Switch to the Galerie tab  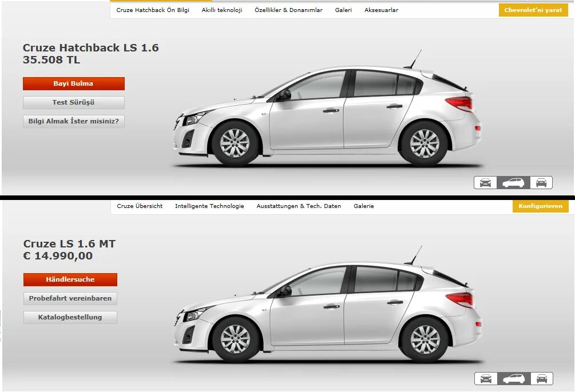pyautogui.click(x=363, y=206)
